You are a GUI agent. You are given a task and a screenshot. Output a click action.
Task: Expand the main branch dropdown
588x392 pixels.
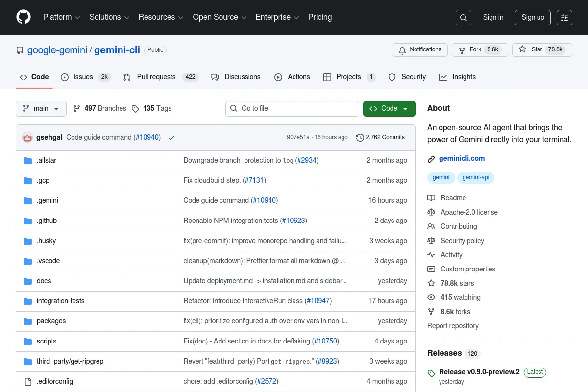click(x=41, y=108)
